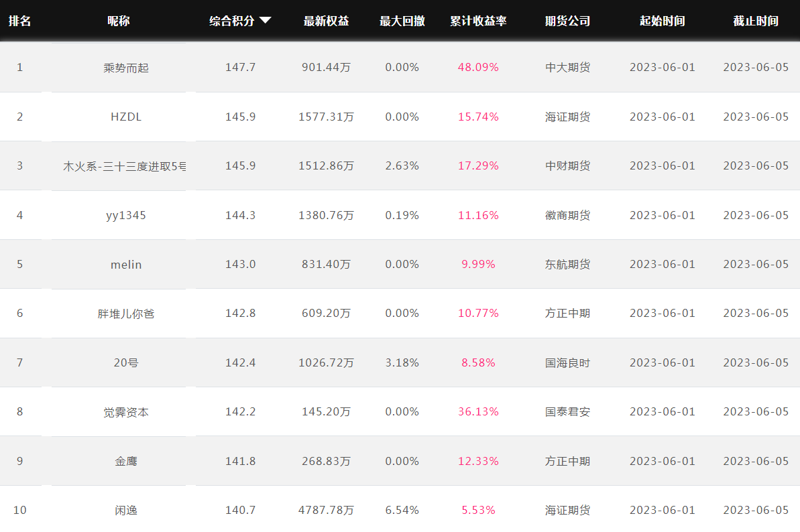800x532 pixels.
Task: Select the 36.13% cumulative return value
Action: click(478, 411)
